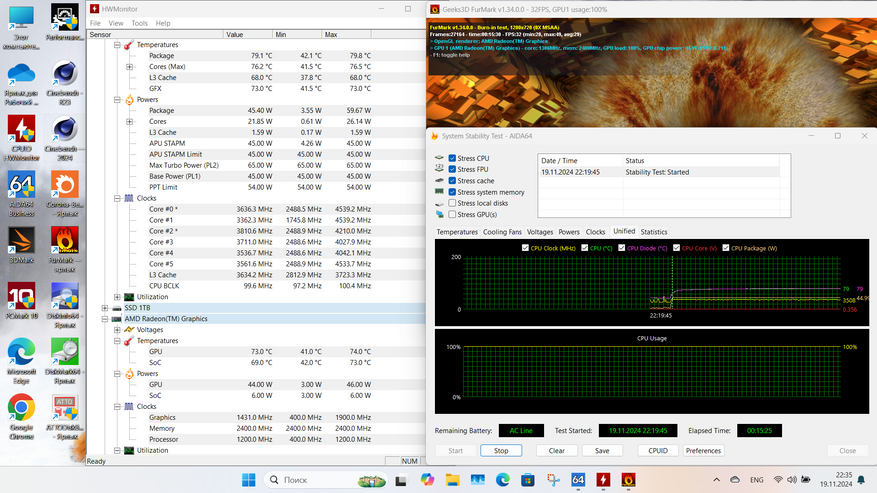Open AIDA64 Preferences button
This screenshot has width=877, height=493.
coord(703,450)
